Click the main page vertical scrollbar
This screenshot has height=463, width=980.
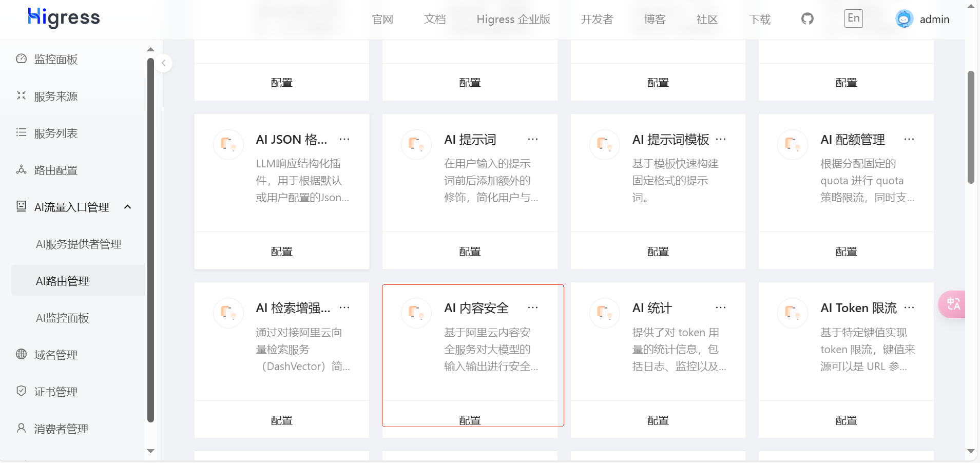(x=970, y=128)
